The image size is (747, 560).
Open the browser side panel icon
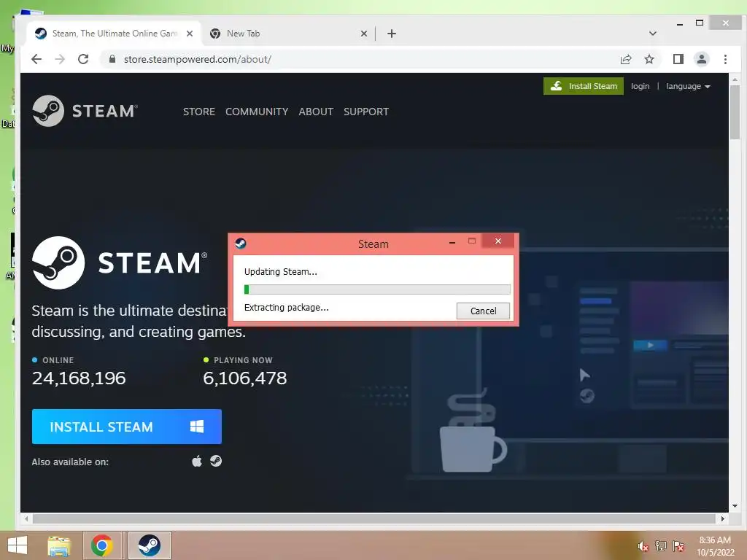coord(678,59)
